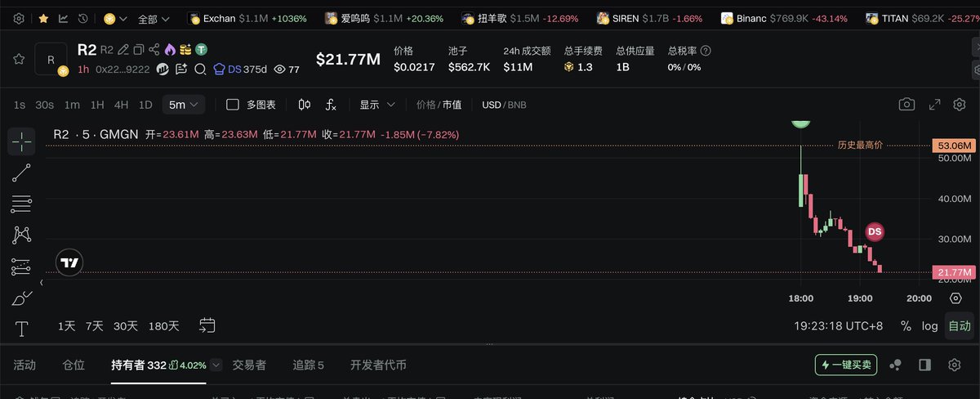Switch denomination to USD
Screen dimensions: 980x399
pos(492,105)
